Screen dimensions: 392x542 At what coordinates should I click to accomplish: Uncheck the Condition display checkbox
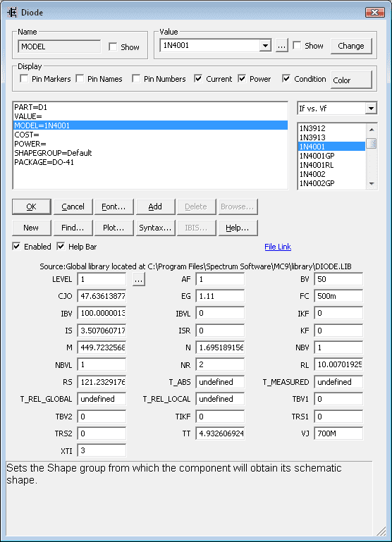286,78
